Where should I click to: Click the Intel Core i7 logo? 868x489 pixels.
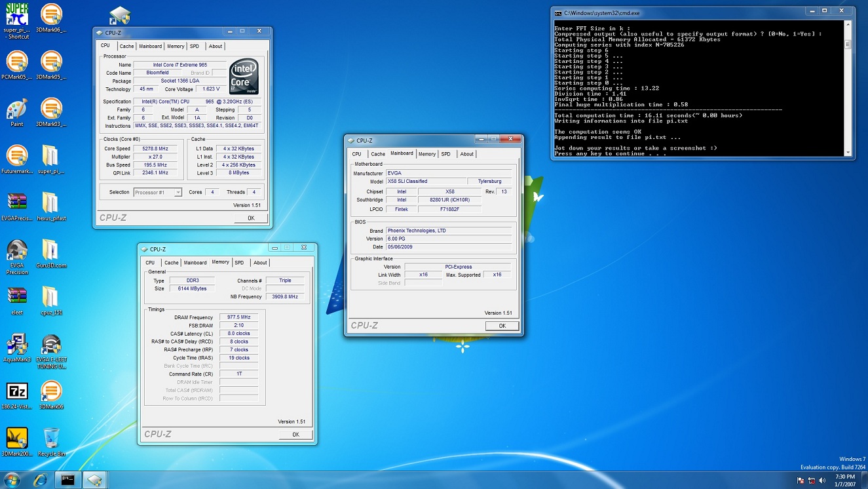[244, 77]
